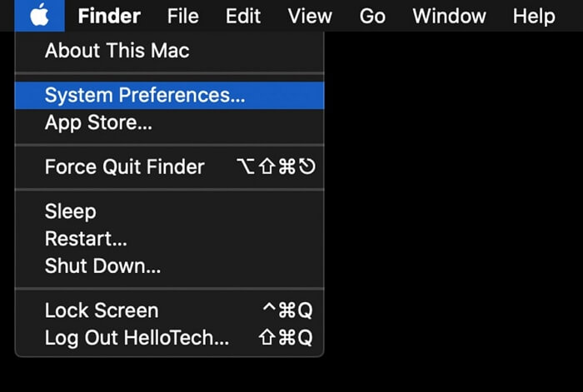This screenshot has height=392, width=583.
Task: Open the Finder menu
Action: point(109,16)
